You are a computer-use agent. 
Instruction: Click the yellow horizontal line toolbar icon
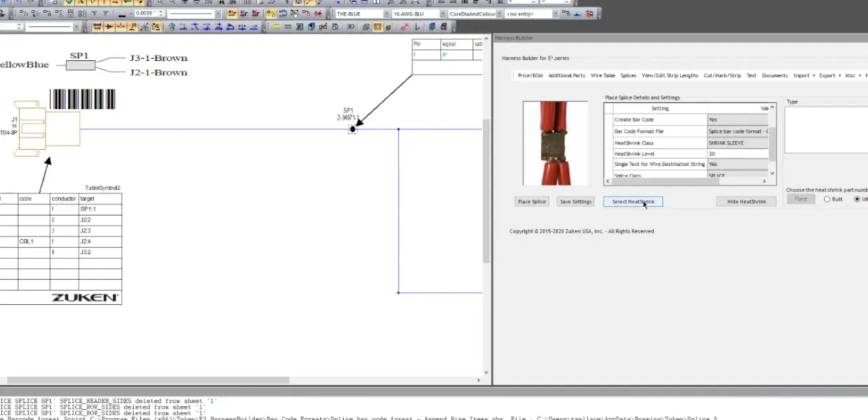tap(276, 26)
